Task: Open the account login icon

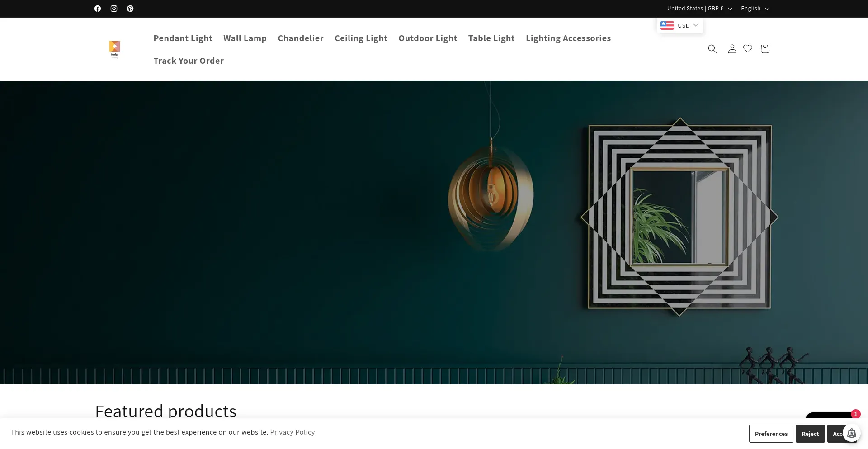Action: point(732,49)
